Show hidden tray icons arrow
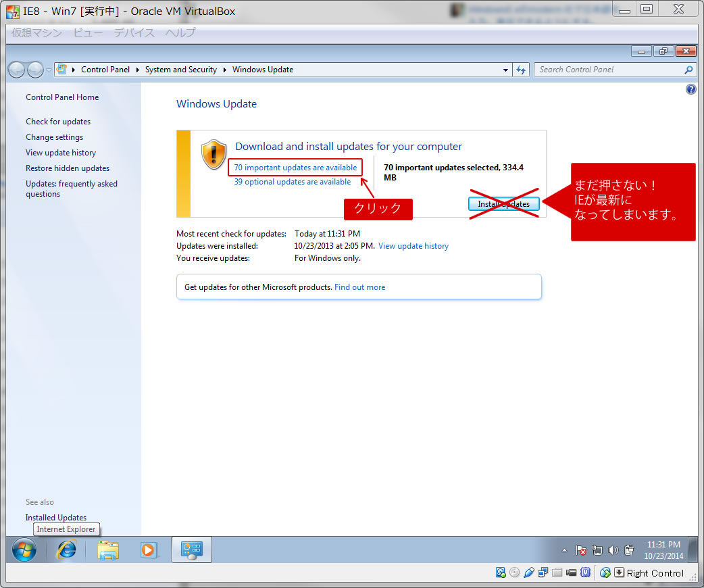Image resolution: width=704 pixels, height=588 pixels. coord(564,550)
